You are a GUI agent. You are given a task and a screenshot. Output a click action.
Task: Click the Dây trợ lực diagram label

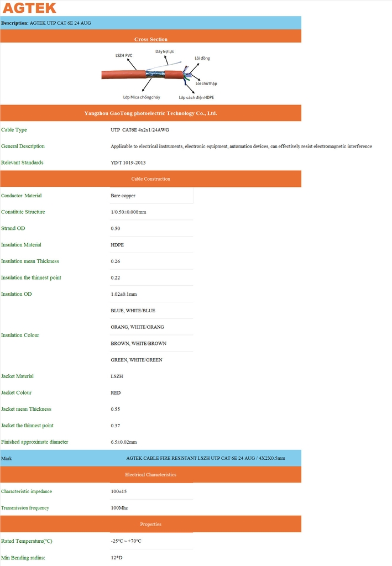[x=165, y=51]
